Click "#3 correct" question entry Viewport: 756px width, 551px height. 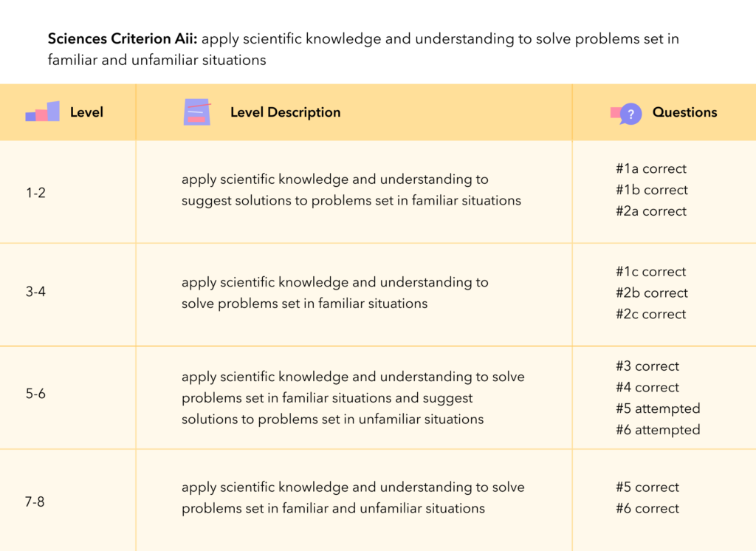[647, 366]
